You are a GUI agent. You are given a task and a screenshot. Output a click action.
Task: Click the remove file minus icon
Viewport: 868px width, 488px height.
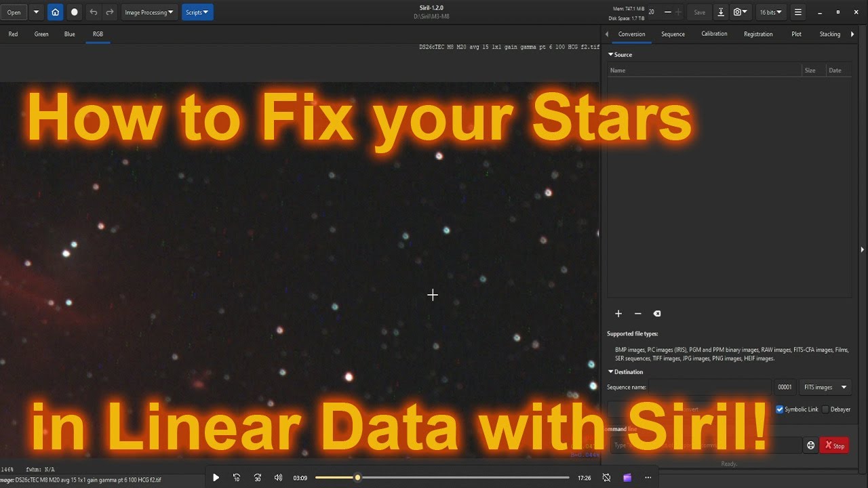[x=637, y=314]
